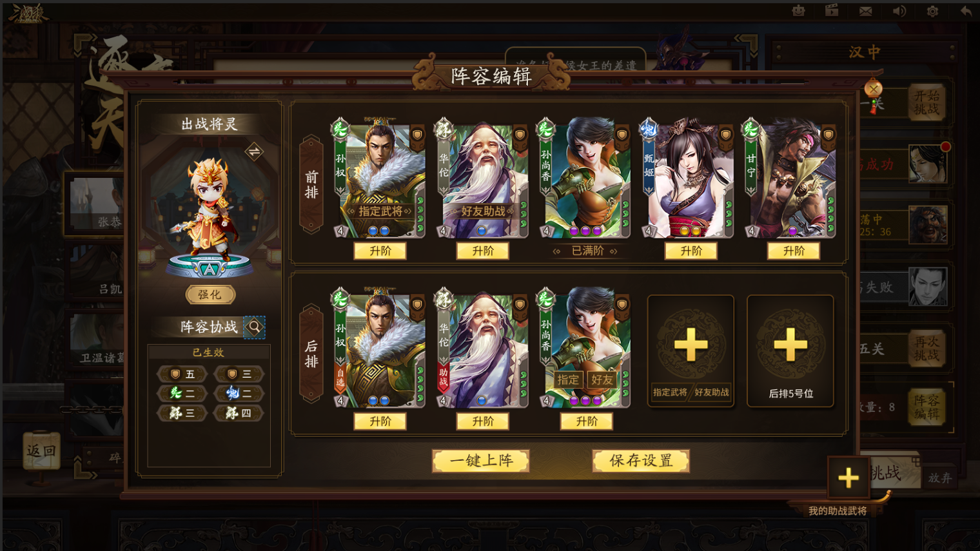The width and height of the screenshot is (980, 551).
Task: Click 升阶 under front row 甘宁 card
Action: click(794, 251)
